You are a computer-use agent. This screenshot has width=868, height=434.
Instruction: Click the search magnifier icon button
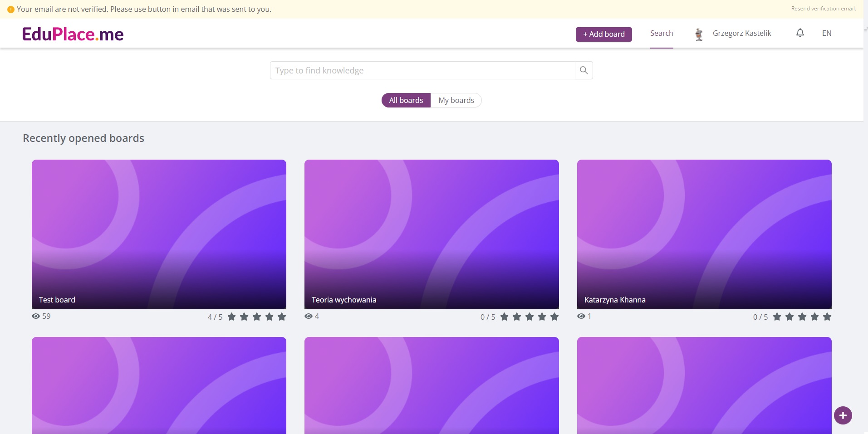tap(584, 70)
